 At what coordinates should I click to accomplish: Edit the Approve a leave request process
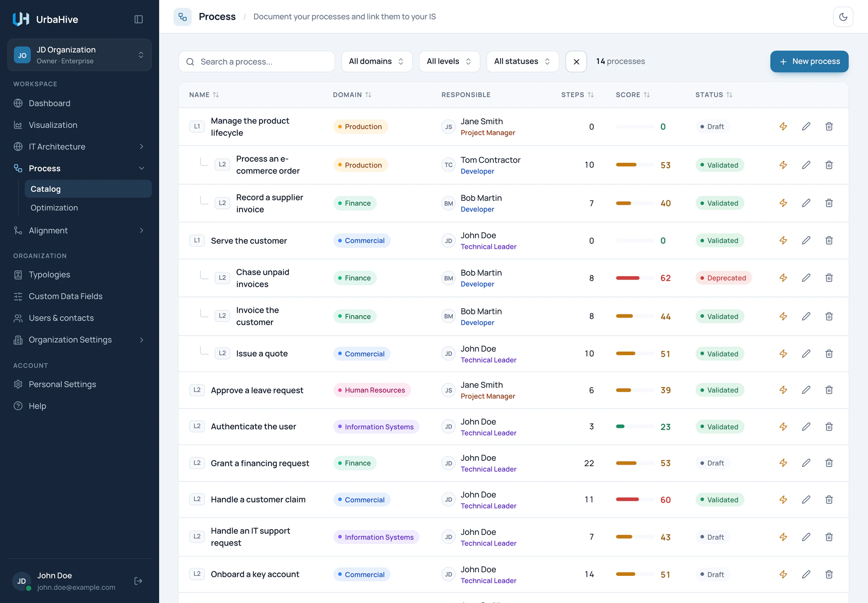click(x=806, y=390)
